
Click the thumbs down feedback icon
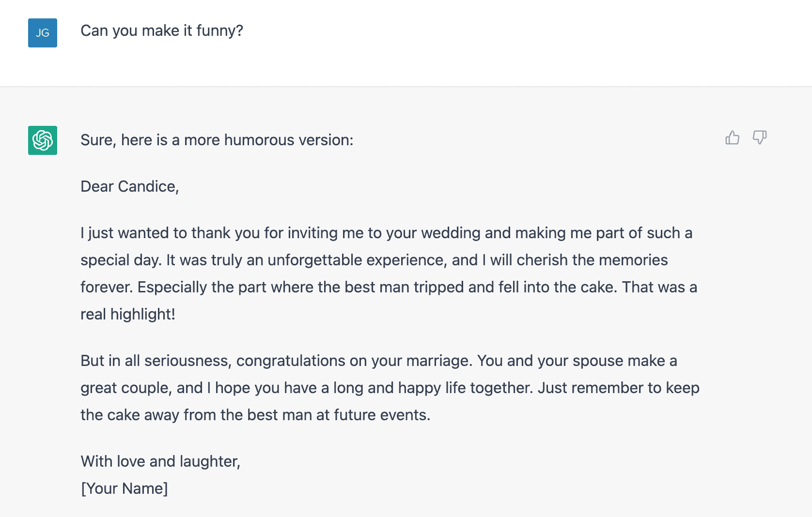[759, 138]
